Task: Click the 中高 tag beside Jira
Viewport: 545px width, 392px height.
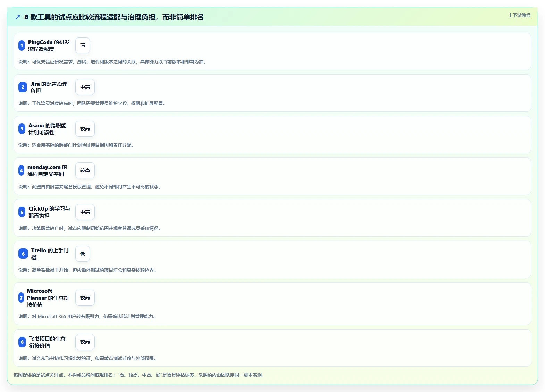Action: tap(85, 87)
